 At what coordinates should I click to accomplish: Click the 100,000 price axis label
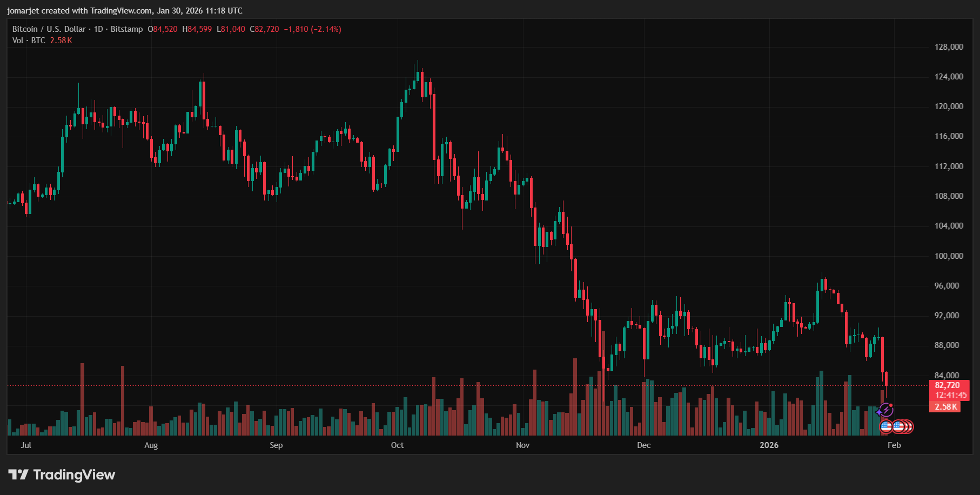pyautogui.click(x=949, y=256)
